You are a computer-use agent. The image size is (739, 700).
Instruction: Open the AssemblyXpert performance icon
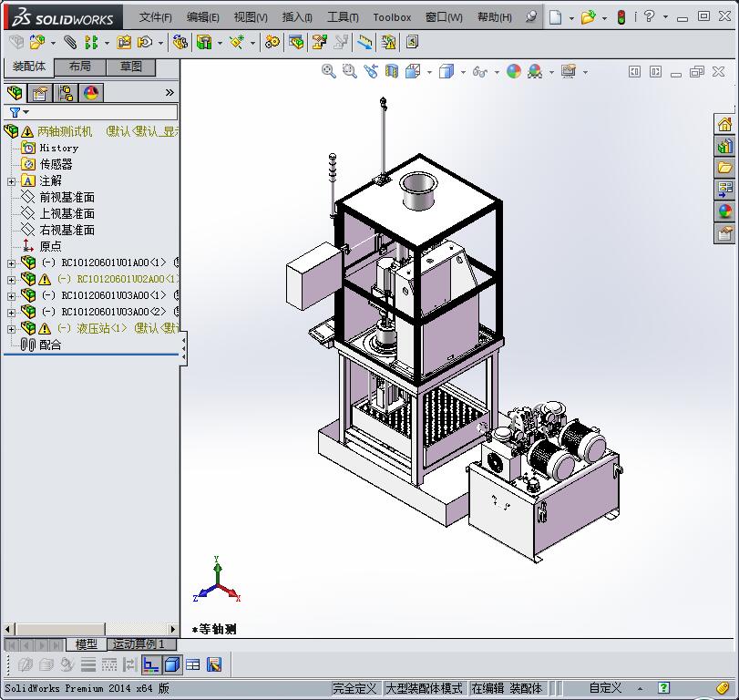pos(389,43)
